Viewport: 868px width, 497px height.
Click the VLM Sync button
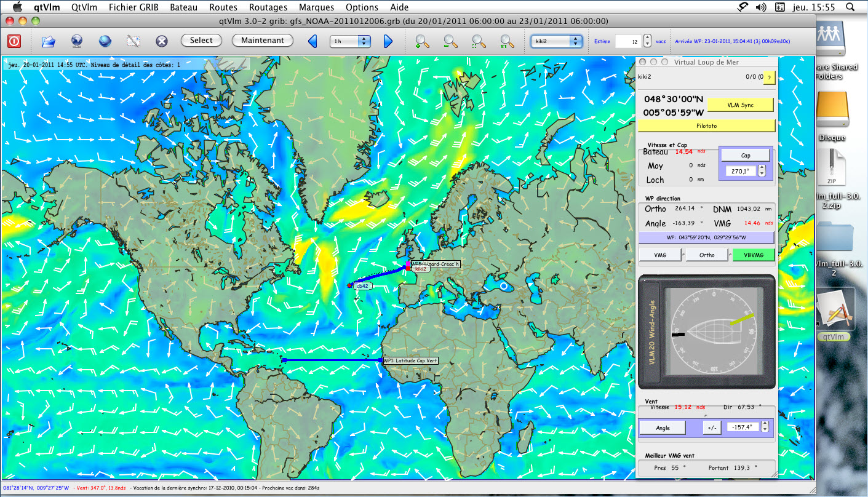(x=740, y=105)
